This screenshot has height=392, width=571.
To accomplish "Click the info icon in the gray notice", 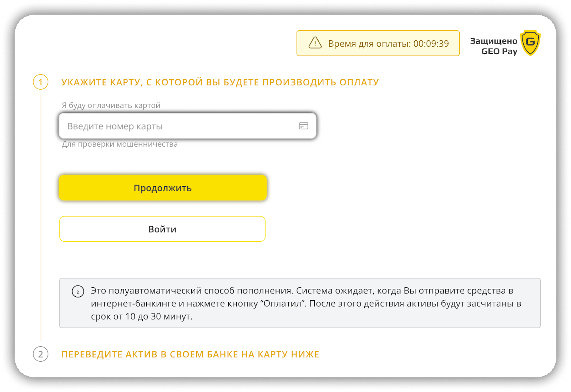I will pyautogui.click(x=78, y=291).
